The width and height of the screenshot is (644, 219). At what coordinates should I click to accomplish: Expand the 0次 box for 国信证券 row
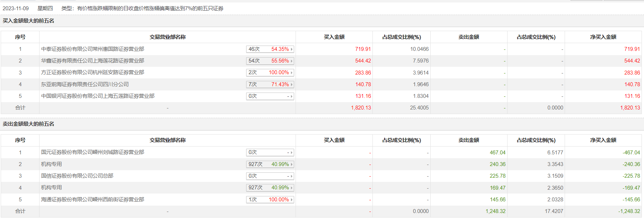click(292, 176)
